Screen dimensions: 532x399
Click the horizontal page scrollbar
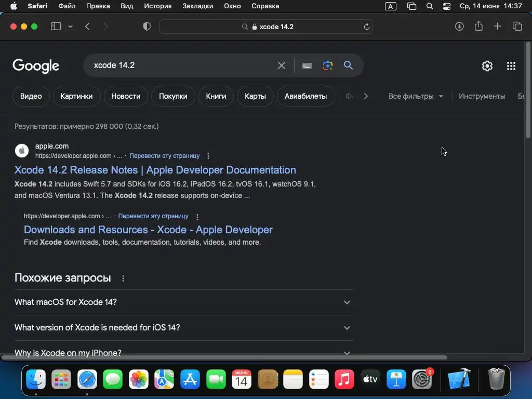224,357
